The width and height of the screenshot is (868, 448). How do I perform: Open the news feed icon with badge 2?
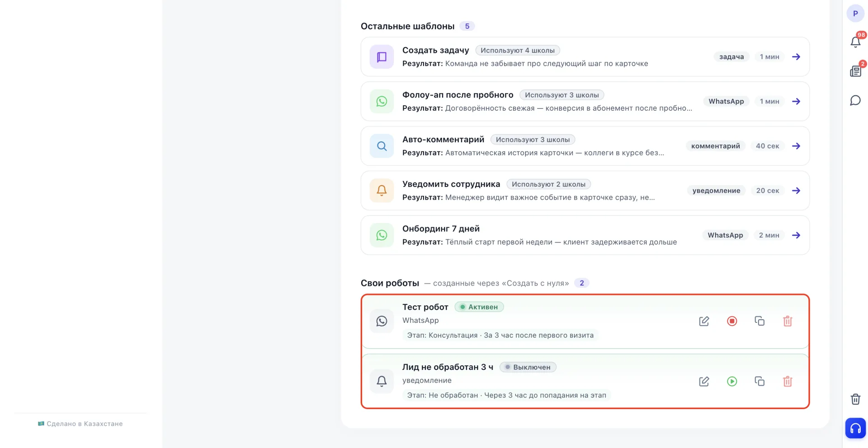point(855,71)
